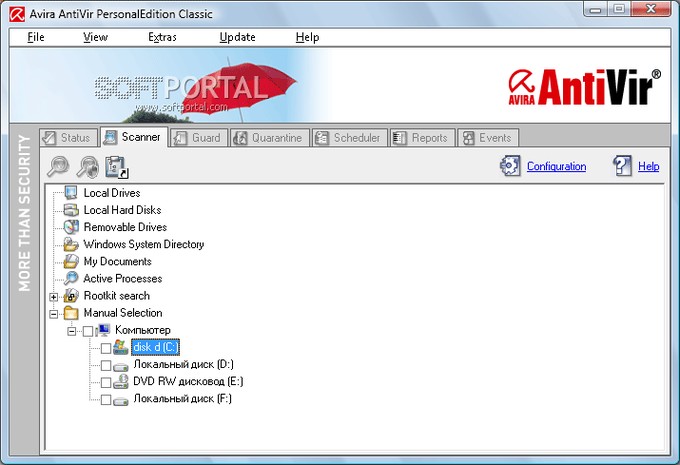Check the disk d (C:) checkbox

(106, 348)
